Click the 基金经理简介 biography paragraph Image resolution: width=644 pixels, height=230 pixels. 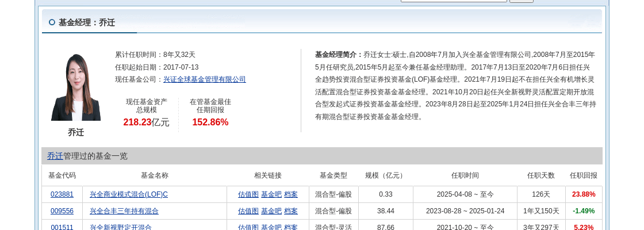[x=455, y=86]
